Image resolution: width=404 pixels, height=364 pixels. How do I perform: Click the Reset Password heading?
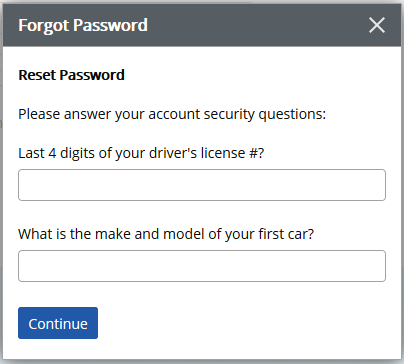[71, 75]
